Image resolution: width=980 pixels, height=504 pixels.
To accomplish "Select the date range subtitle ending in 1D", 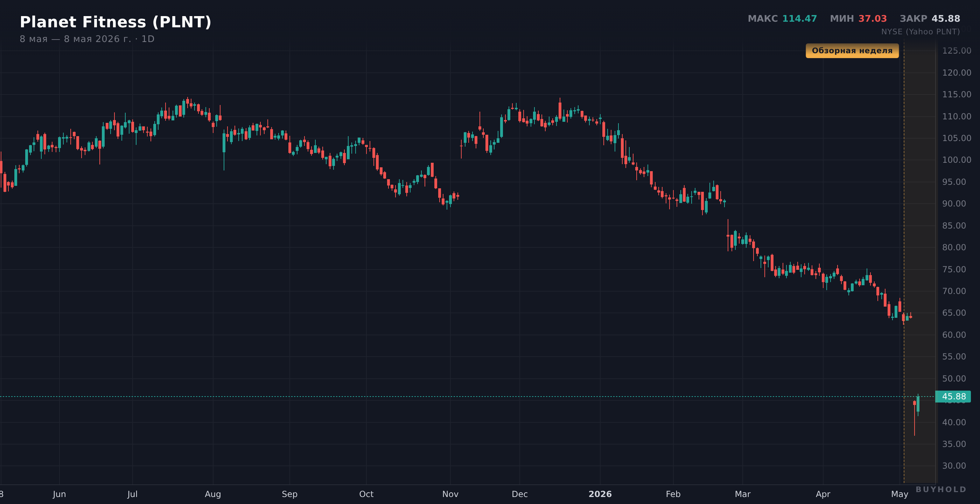I will click(87, 39).
